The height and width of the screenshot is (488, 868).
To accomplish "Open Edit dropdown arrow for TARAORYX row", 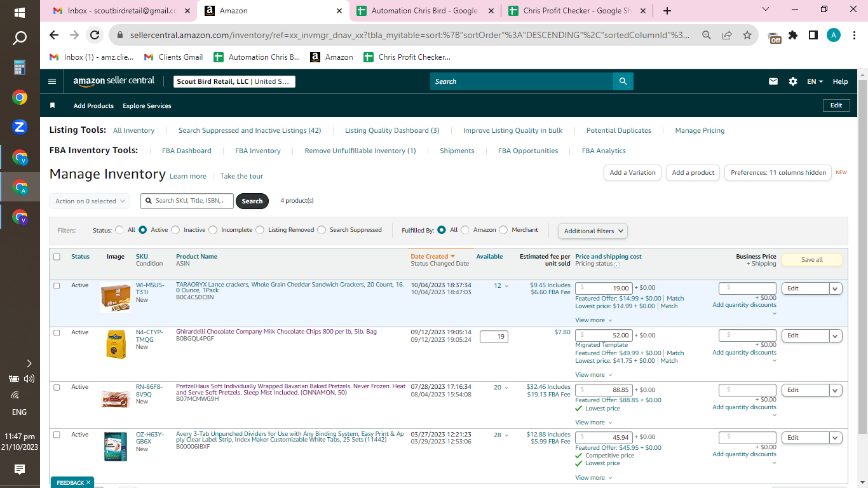I will 836,288.
